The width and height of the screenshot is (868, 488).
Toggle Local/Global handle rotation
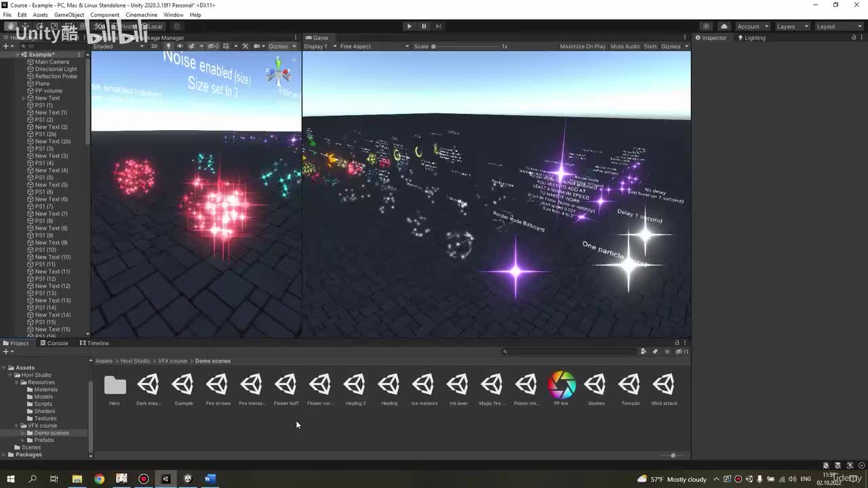pos(153,26)
